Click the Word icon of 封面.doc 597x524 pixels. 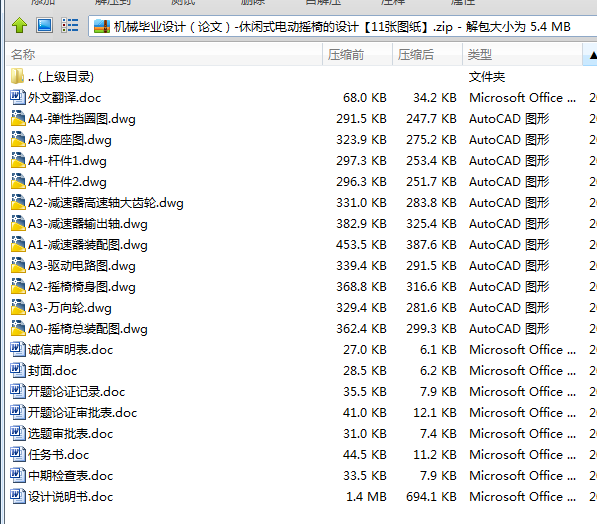(18, 370)
